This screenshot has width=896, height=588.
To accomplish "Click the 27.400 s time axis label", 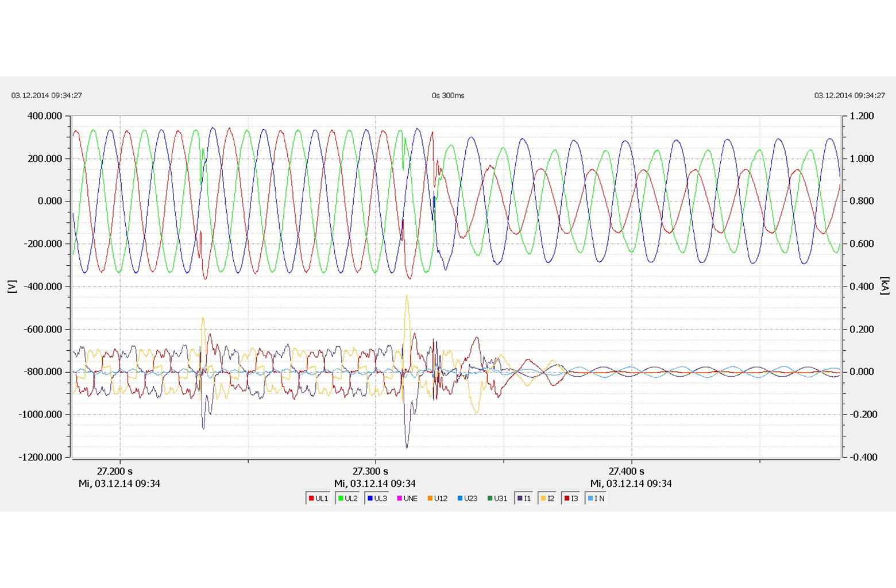I will point(626,471).
